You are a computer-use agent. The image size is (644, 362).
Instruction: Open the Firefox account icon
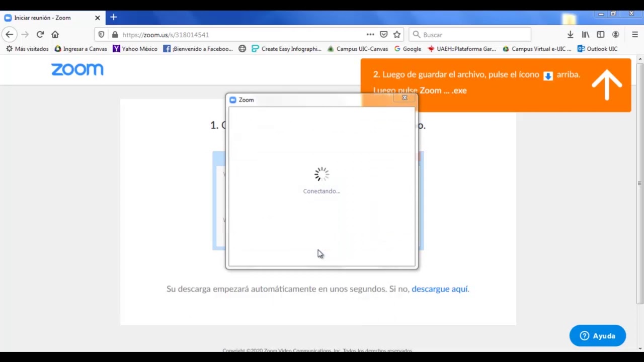tap(615, 35)
